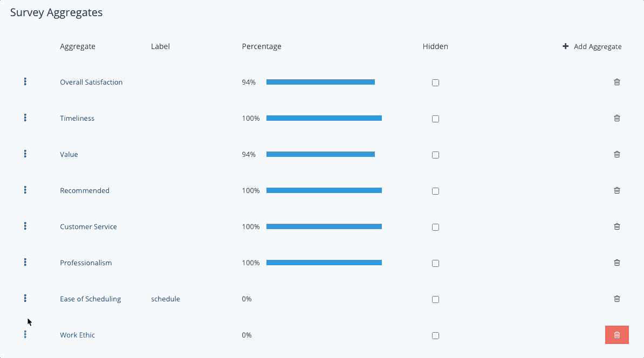Toggle Hidden checkbox for Professionalism
This screenshot has width=644, height=358.
[435, 263]
